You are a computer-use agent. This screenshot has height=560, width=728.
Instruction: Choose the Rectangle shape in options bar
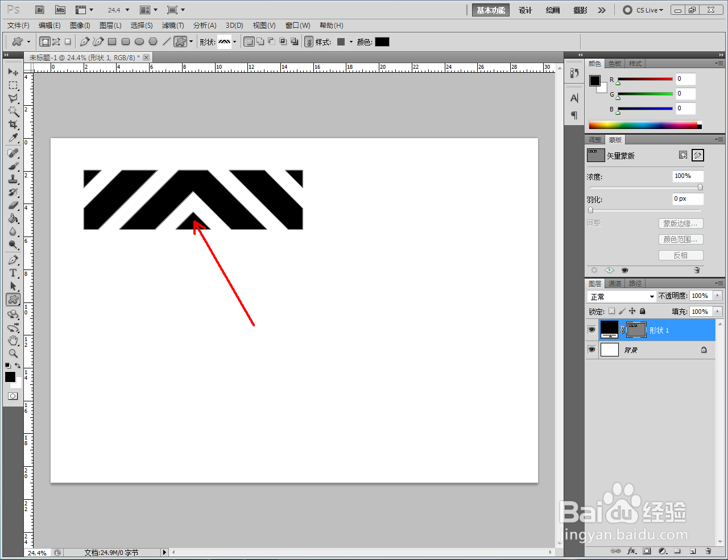pyautogui.click(x=112, y=42)
